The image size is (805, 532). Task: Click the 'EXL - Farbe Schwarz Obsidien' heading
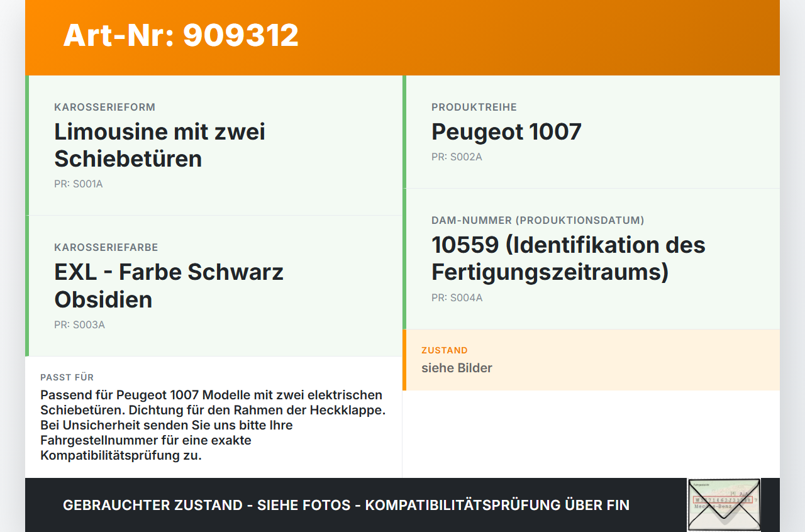pos(169,285)
